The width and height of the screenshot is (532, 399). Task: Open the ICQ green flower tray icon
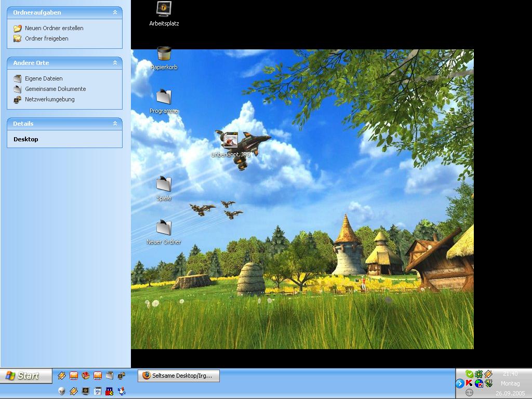(x=478, y=374)
